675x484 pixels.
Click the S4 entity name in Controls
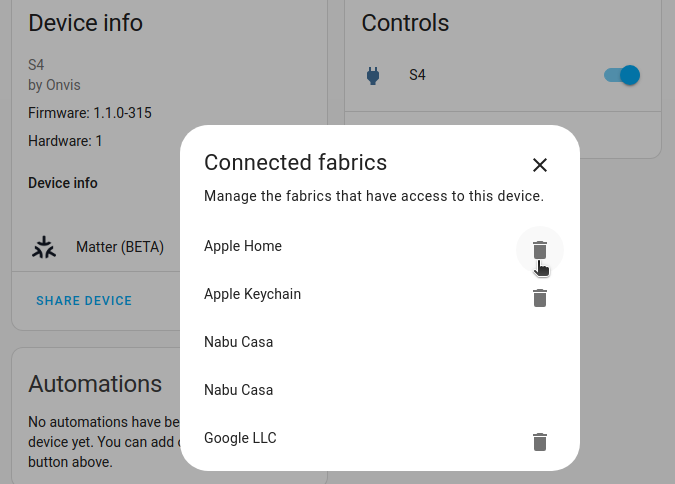pyautogui.click(x=417, y=75)
